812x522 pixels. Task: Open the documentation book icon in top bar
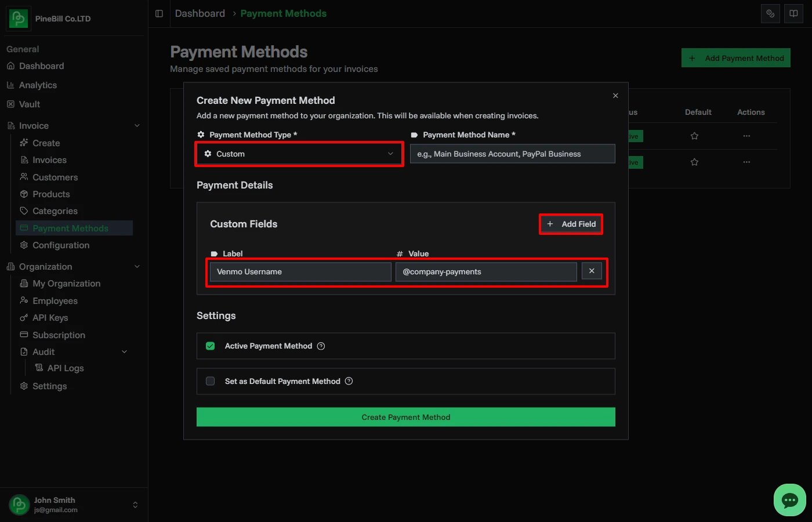coord(793,13)
